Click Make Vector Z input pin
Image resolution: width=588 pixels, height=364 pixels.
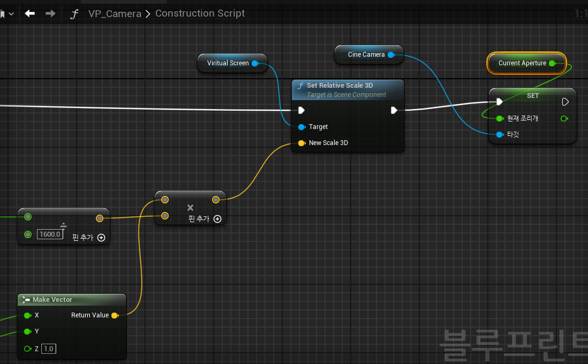27,348
